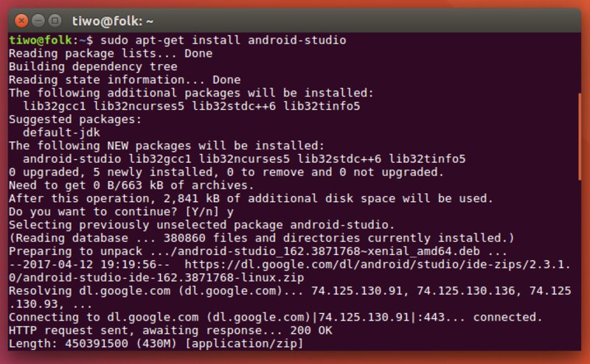Maximize the terminal window
Image resolution: width=590 pixels, height=364 pixels.
pos(55,21)
